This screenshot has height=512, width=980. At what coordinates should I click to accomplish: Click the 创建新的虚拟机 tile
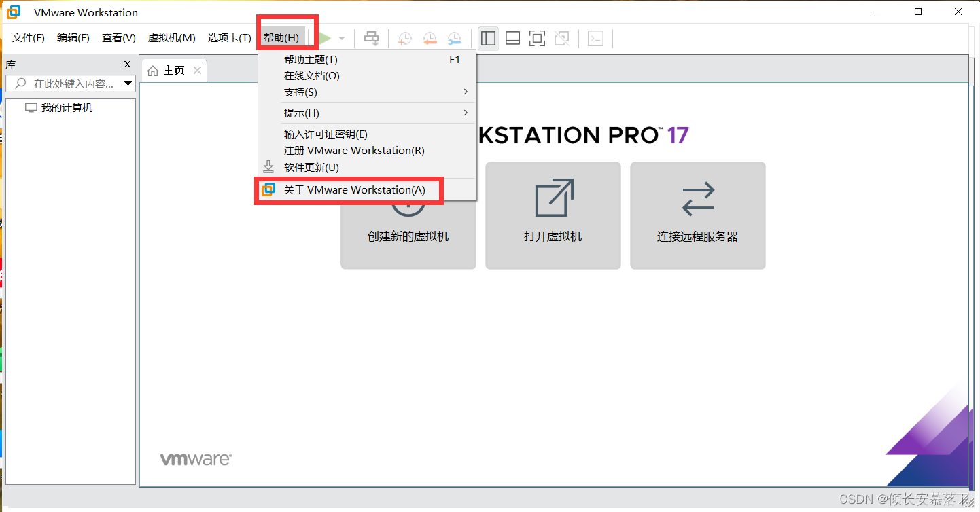(x=408, y=215)
